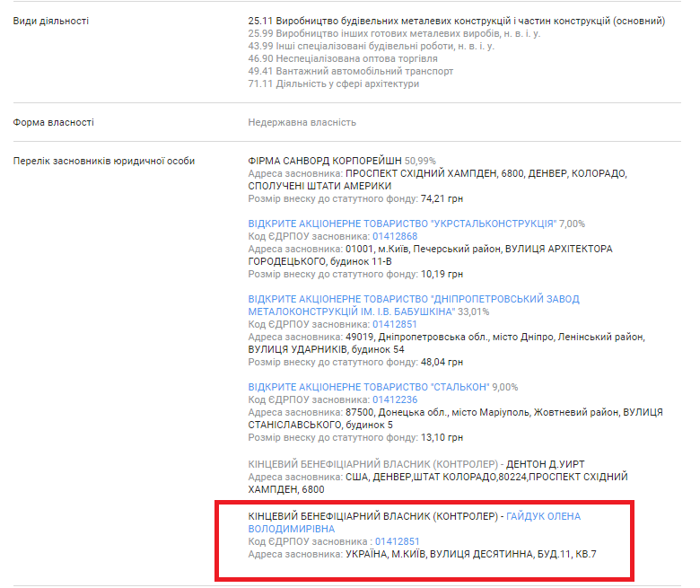700x588 pixels.
Task: Open the СТАЛЬКОН company link
Action: (369, 387)
